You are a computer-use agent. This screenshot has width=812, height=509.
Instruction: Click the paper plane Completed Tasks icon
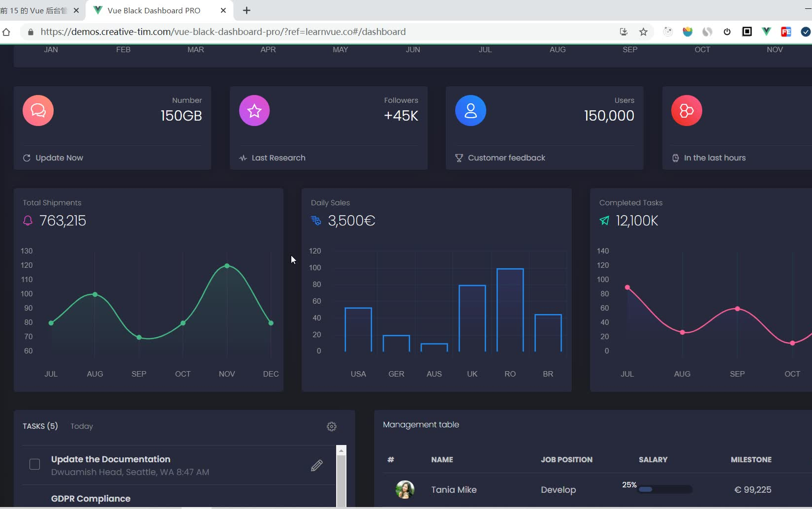click(604, 221)
